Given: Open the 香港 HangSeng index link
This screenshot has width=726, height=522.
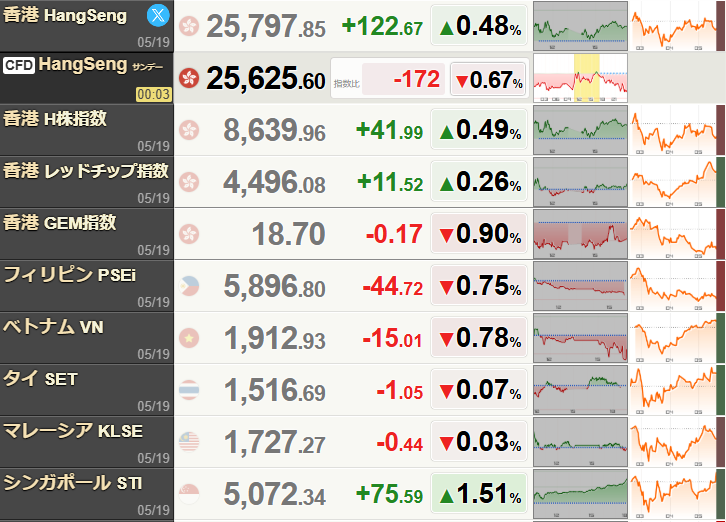Looking at the screenshot, I should [x=65, y=16].
